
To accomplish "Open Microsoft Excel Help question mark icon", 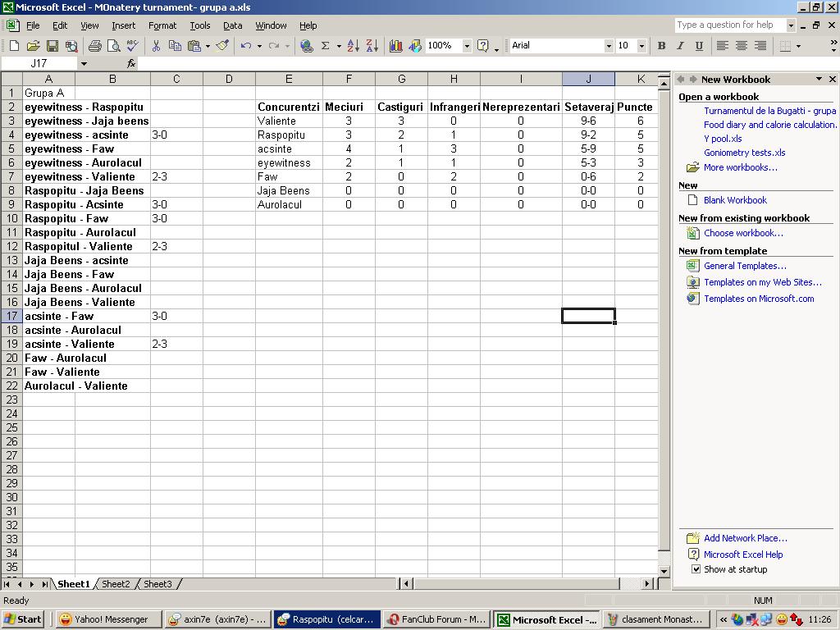I will point(483,46).
